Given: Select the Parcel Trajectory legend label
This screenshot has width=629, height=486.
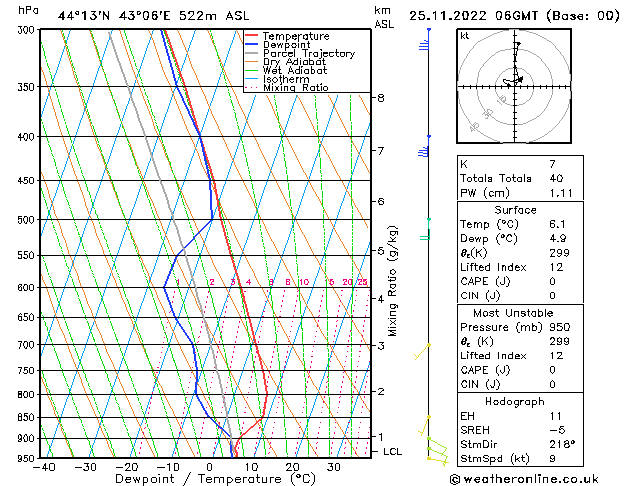Looking at the screenshot, I should click(309, 53).
